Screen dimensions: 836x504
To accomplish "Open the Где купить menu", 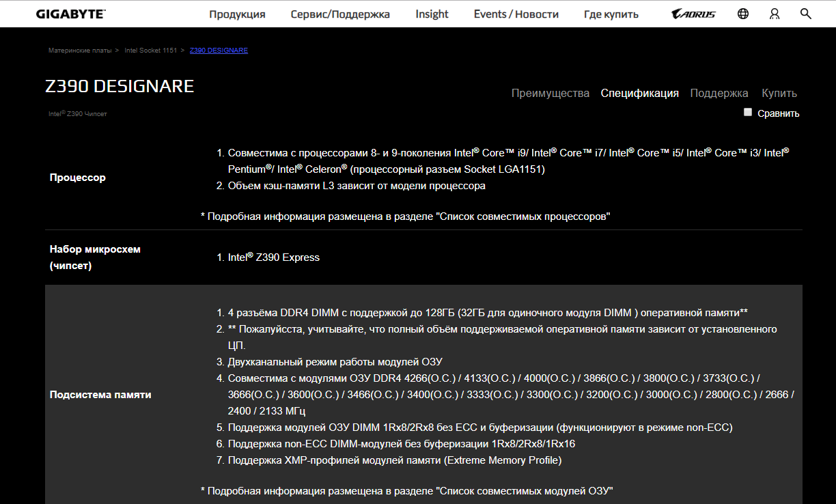I will click(611, 14).
